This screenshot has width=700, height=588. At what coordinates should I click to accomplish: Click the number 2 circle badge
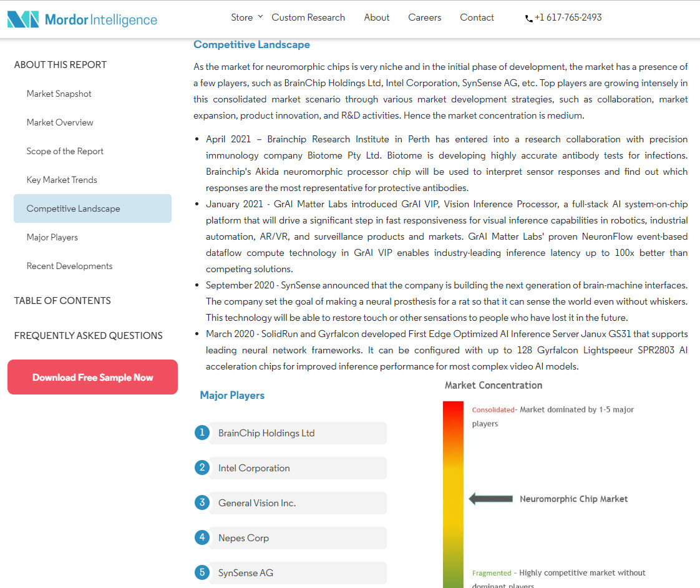coord(202,468)
